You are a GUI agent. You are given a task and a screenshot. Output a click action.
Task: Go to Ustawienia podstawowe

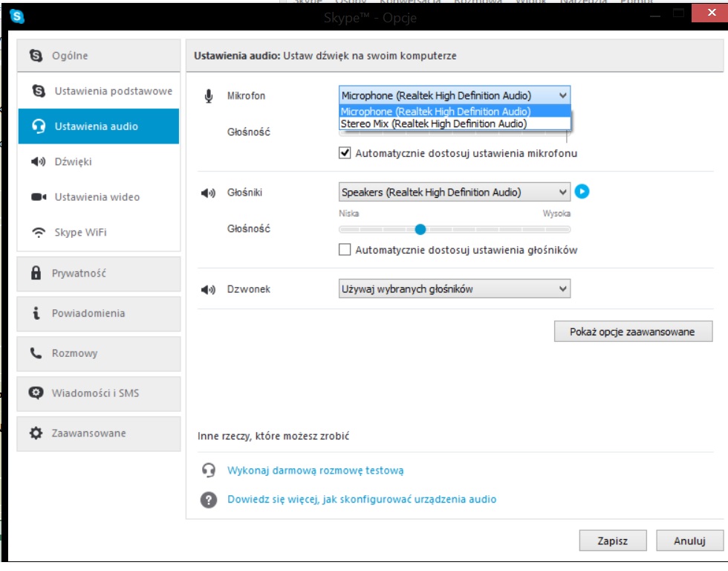click(98, 91)
